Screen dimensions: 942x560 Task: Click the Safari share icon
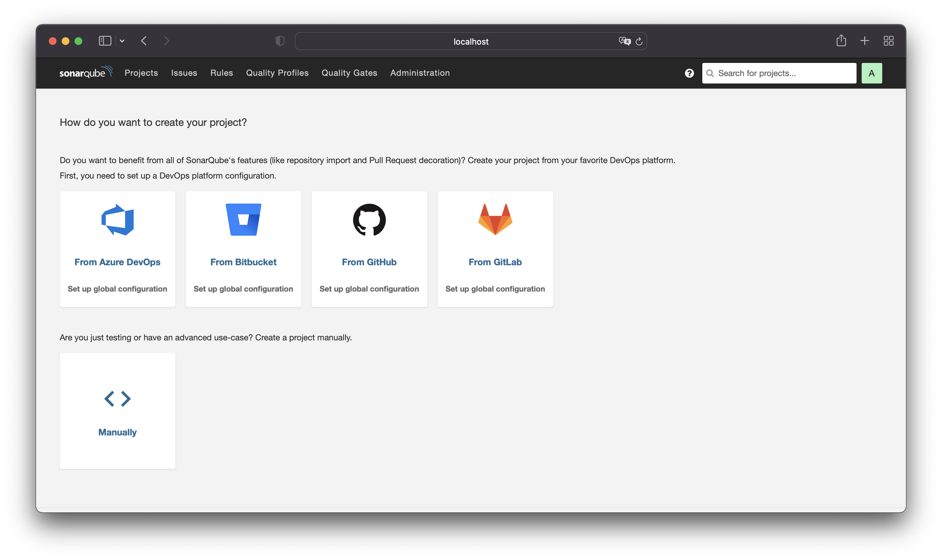841,41
